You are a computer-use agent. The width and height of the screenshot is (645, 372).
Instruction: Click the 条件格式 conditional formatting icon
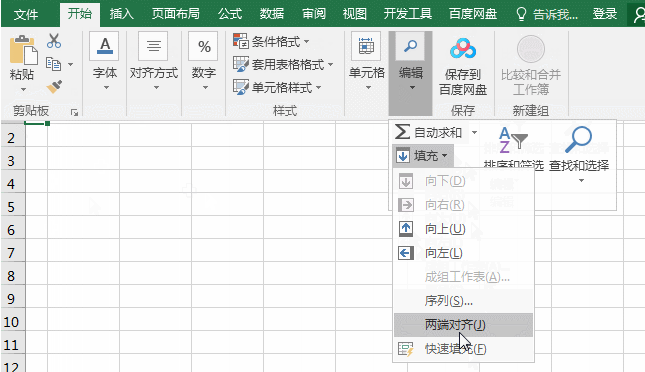(x=241, y=41)
